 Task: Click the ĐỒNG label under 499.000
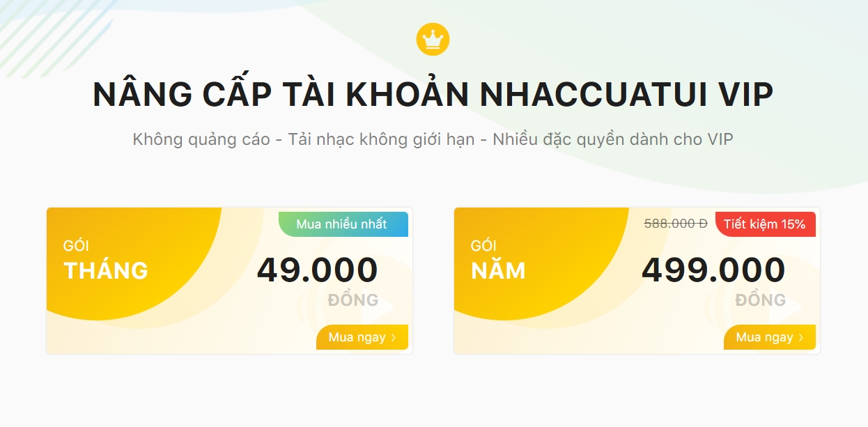[x=761, y=300]
